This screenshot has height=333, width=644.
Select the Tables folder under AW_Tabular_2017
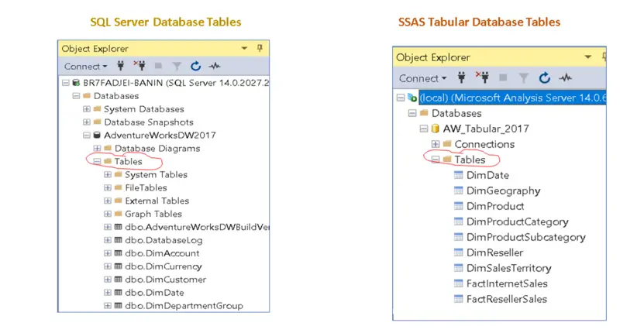tap(470, 160)
